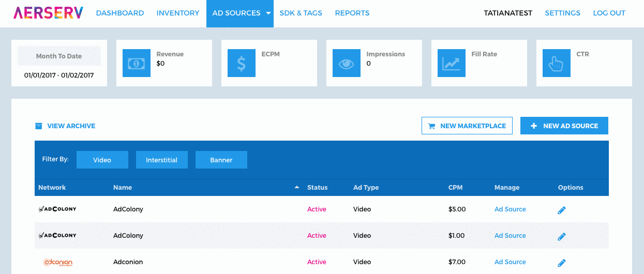The height and width of the screenshot is (274, 644).
Task: Click the ECPM dollar sign icon
Action: (x=241, y=63)
